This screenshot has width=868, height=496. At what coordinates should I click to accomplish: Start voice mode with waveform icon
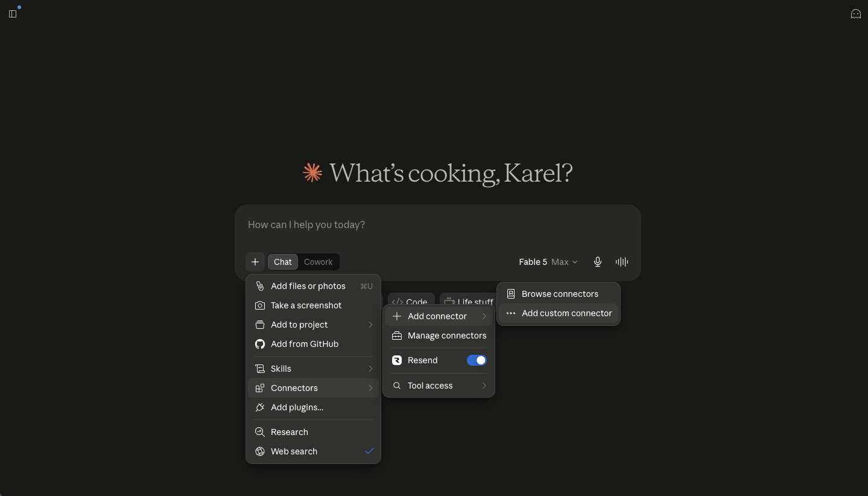click(622, 262)
